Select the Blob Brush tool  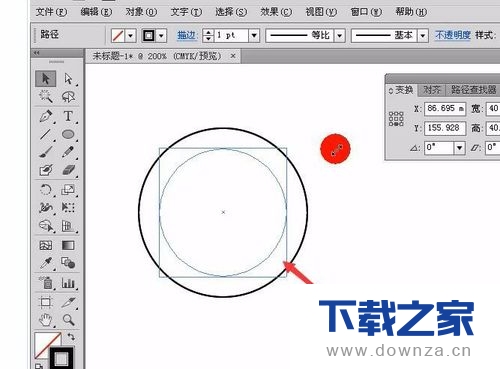[x=46, y=170]
